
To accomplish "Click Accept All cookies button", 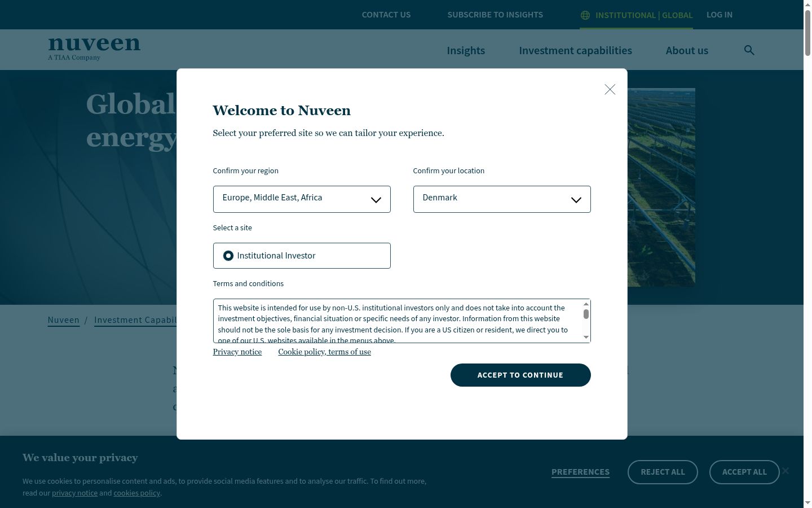I will 744,472.
